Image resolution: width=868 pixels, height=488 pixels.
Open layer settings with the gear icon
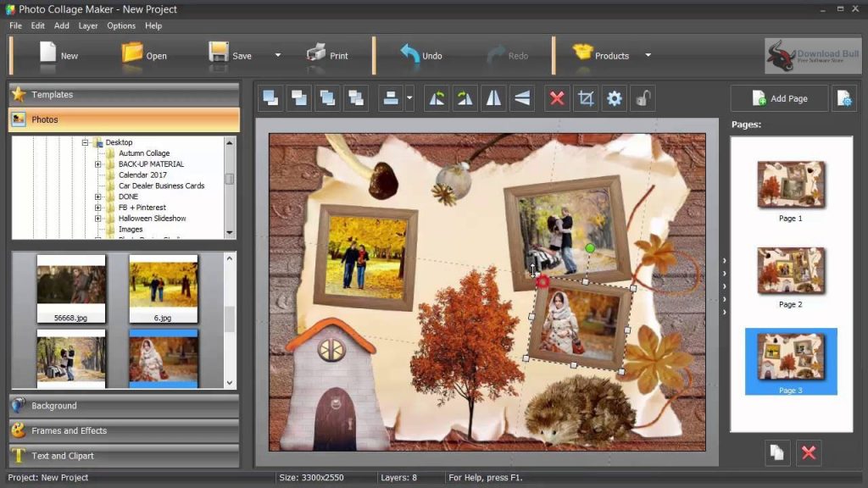(x=613, y=98)
